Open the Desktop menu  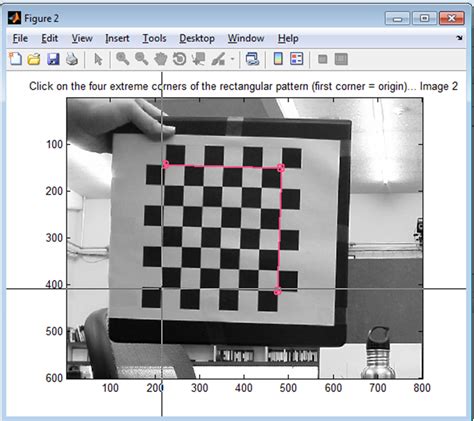coord(197,39)
